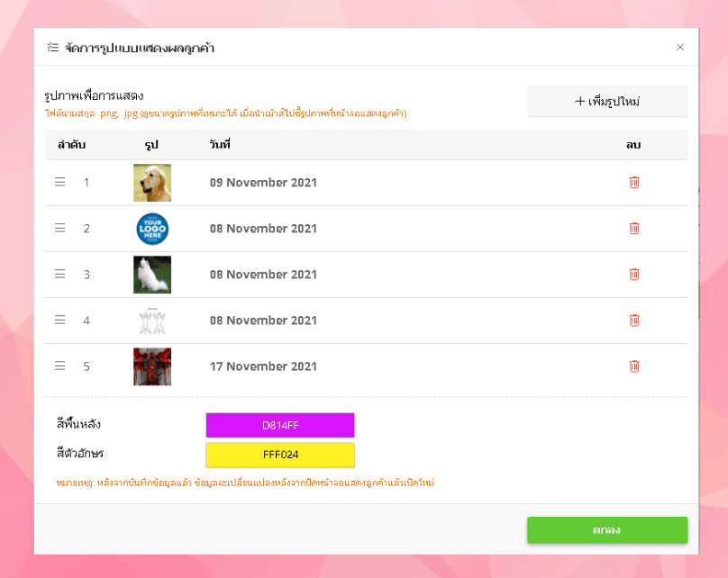Remove the white dog image in row 3
728x578 pixels.
[633, 275]
